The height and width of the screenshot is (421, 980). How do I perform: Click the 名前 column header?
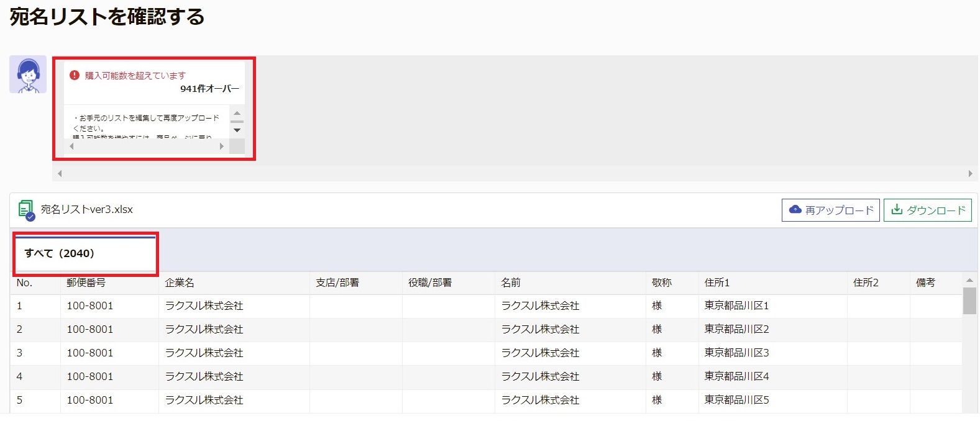tap(570, 283)
